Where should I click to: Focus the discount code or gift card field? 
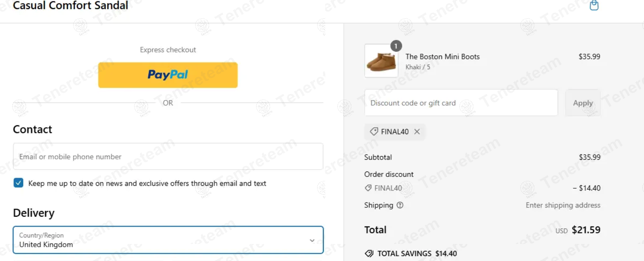tap(461, 103)
